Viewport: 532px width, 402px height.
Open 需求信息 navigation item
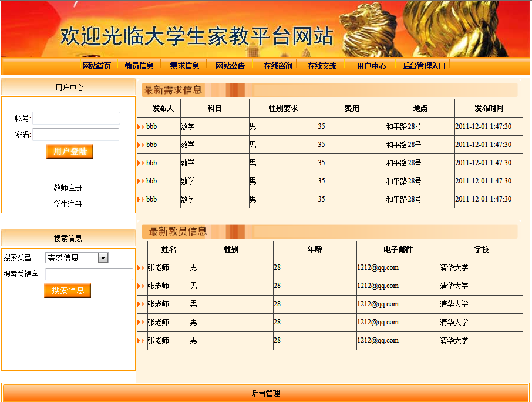click(184, 66)
